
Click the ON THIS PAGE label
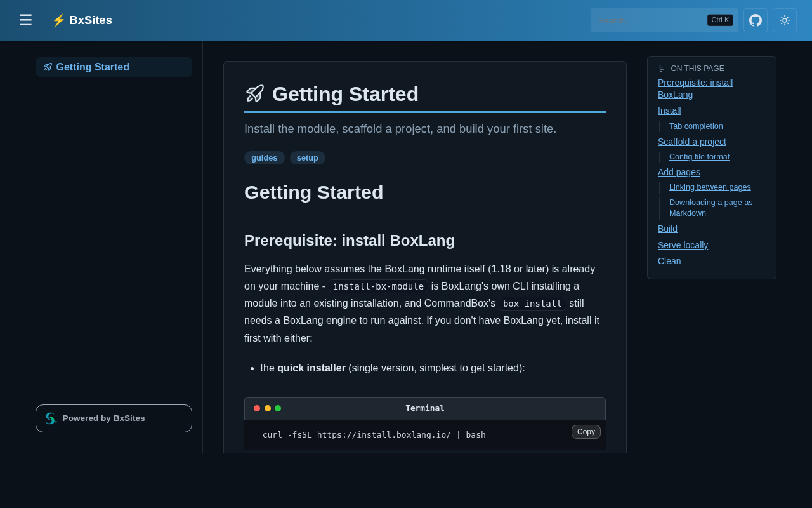click(697, 69)
